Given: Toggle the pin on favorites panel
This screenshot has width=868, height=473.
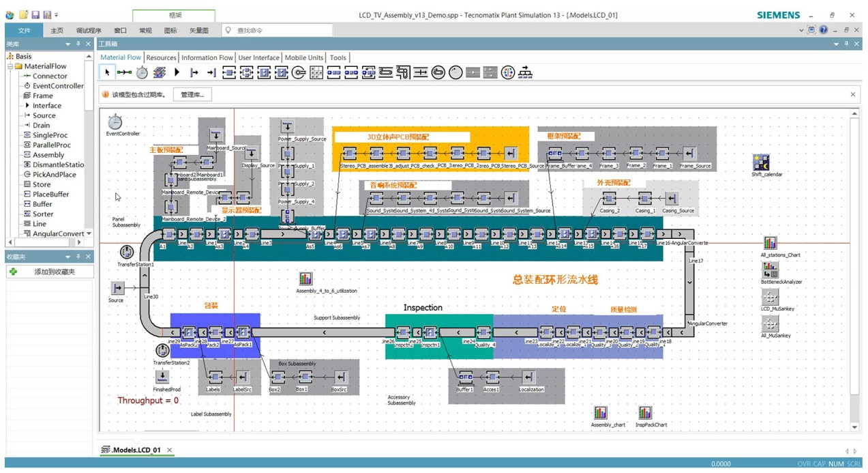Looking at the screenshot, I should [78, 257].
